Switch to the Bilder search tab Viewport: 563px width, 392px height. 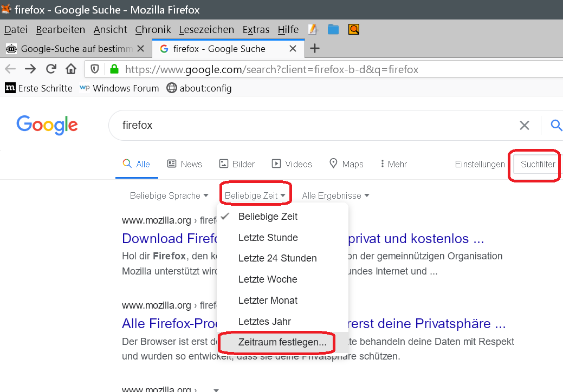click(x=237, y=164)
